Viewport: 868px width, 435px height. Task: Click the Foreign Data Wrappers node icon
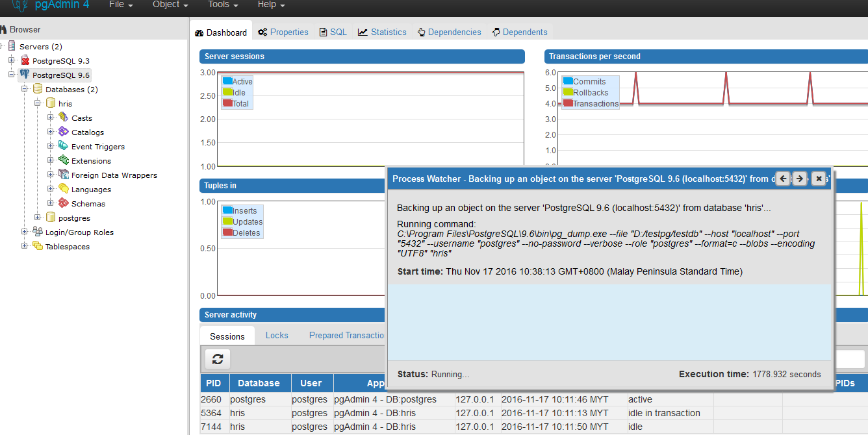click(x=64, y=175)
